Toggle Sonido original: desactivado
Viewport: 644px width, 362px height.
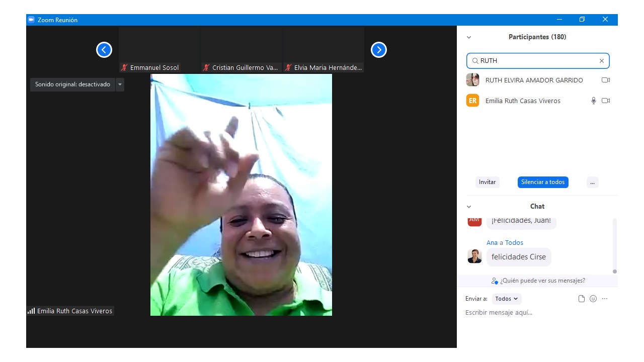tap(72, 84)
